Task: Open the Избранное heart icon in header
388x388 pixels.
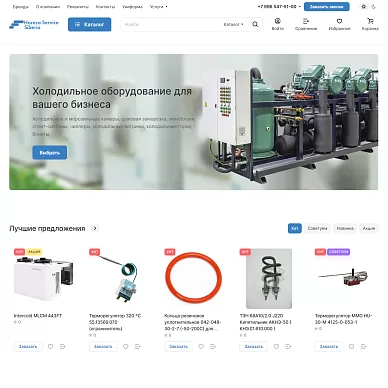Action: [x=339, y=24]
